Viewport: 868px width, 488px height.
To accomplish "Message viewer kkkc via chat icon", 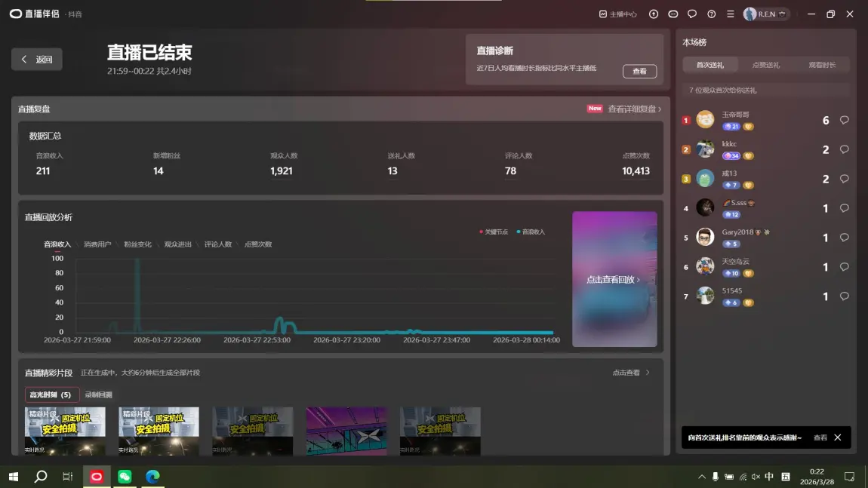I will point(844,149).
